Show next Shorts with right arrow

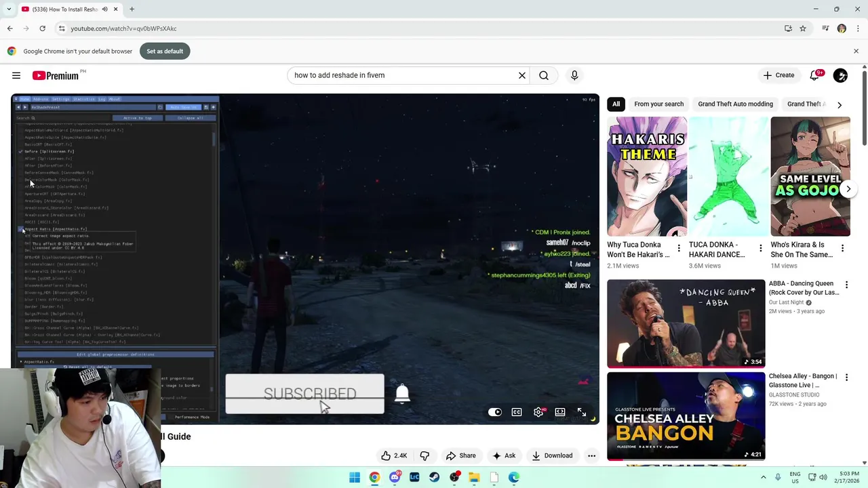[x=848, y=189]
